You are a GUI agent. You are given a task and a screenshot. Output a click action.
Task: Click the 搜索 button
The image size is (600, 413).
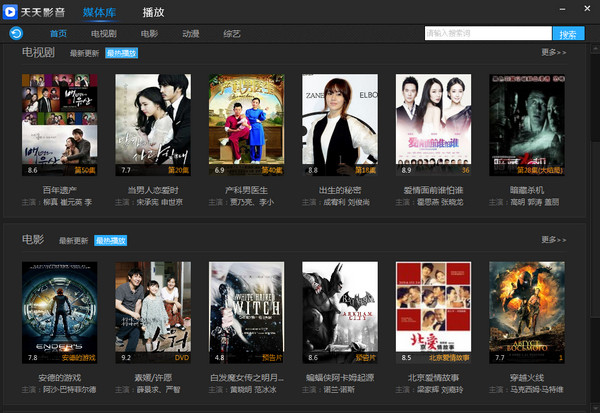click(569, 33)
